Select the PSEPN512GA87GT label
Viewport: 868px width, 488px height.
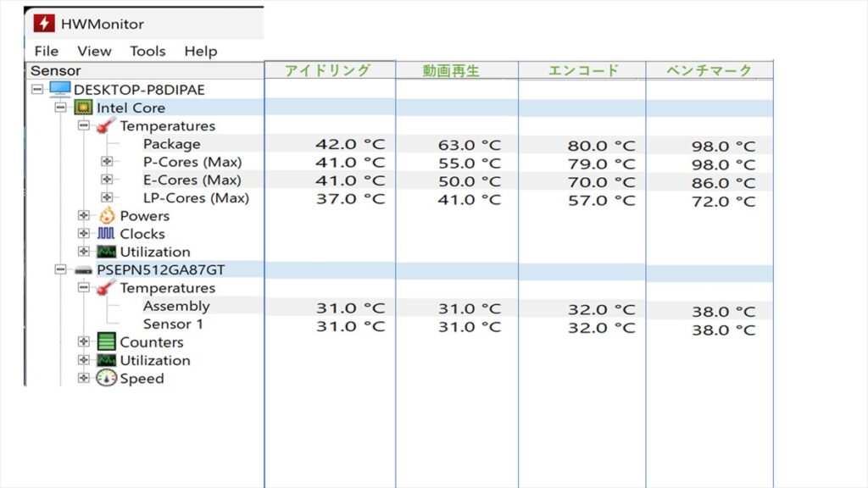(160, 270)
